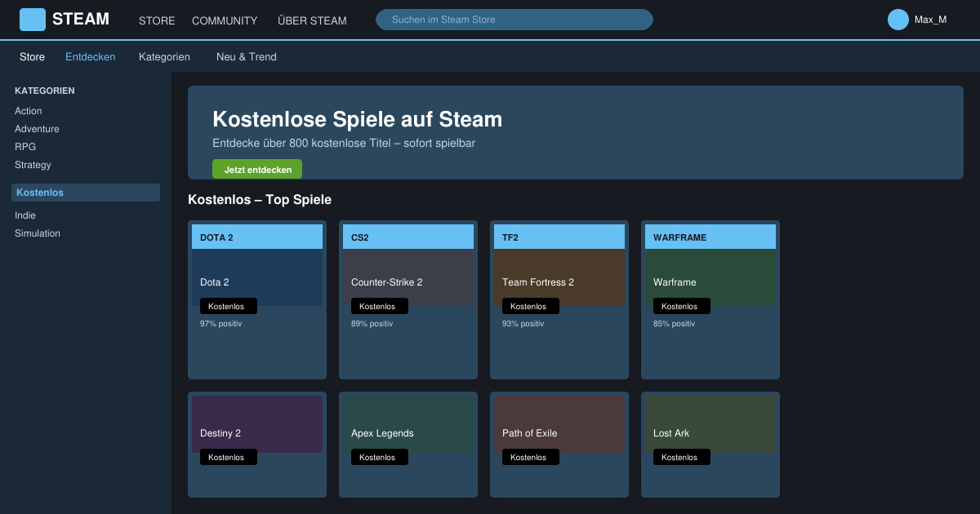Viewport: 980px width, 514px height.
Task: Focus the Steam Store search field
Action: click(514, 20)
